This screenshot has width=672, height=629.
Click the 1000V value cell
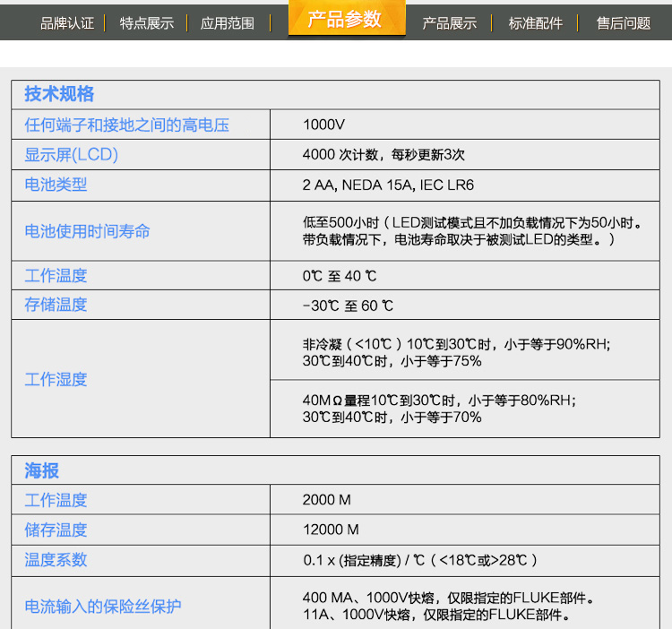tap(323, 125)
